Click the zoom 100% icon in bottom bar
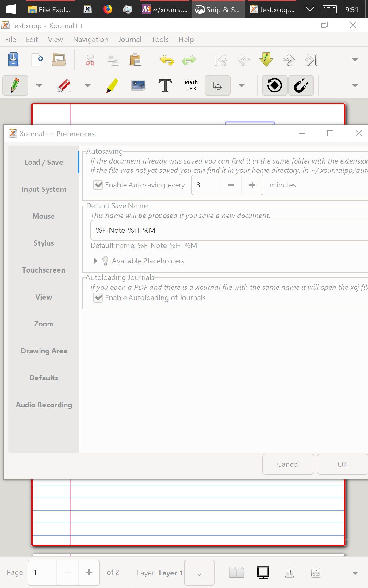 pos(289,572)
